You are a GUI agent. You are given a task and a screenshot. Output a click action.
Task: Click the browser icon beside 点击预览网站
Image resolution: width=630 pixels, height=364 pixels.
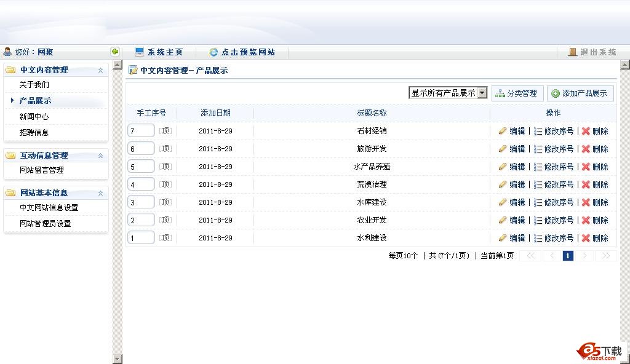pos(213,52)
